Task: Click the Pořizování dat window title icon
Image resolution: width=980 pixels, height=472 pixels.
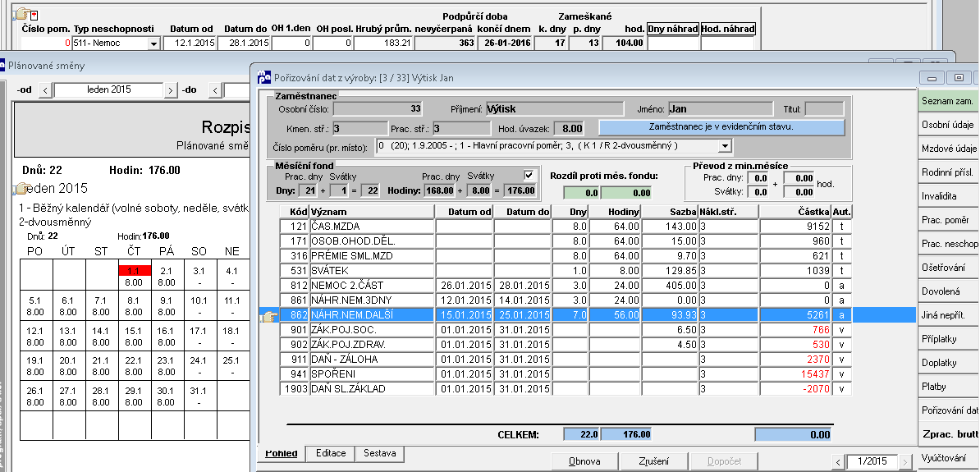Action: pyautogui.click(x=264, y=77)
